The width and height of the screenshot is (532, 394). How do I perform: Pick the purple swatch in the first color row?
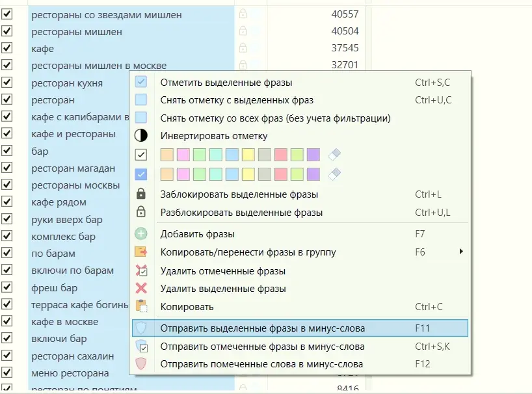(313, 155)
